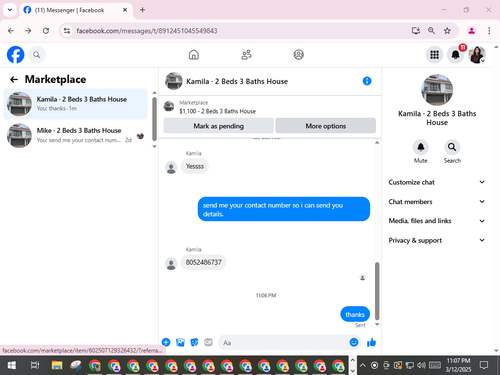500x375 pixels.
Task: Open the Facebook search magnifier
Action: (x=37, y=55)
